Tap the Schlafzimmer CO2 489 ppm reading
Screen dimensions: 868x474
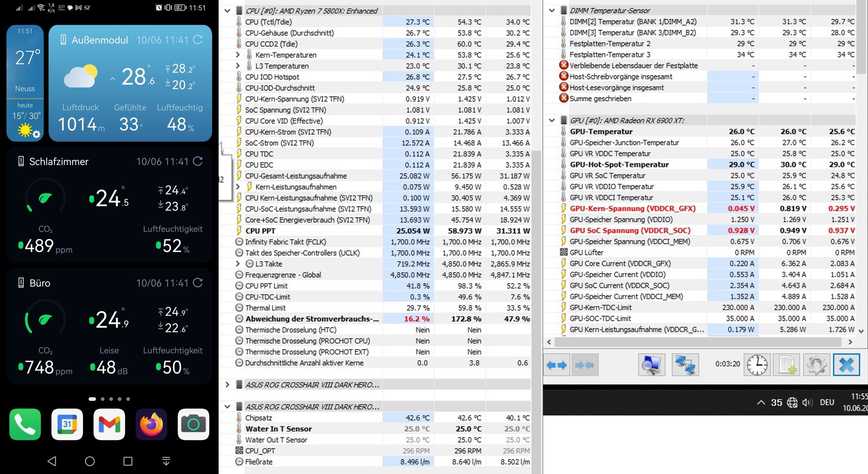pyautogui.click(x=45, y=246)
